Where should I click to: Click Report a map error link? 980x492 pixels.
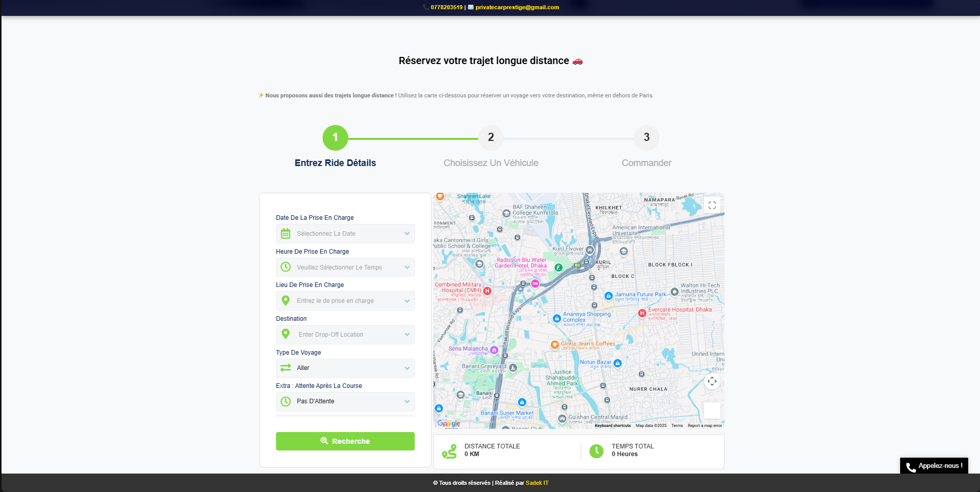705,425
